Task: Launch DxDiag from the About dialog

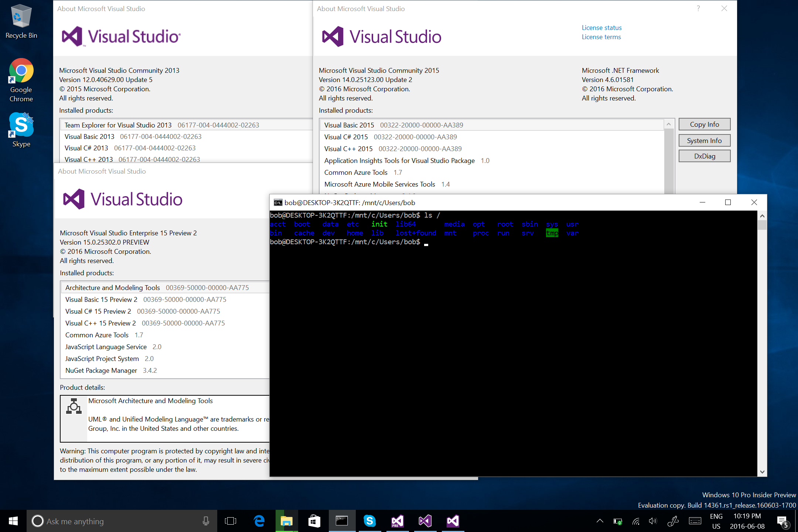Action: pos(704,156)
